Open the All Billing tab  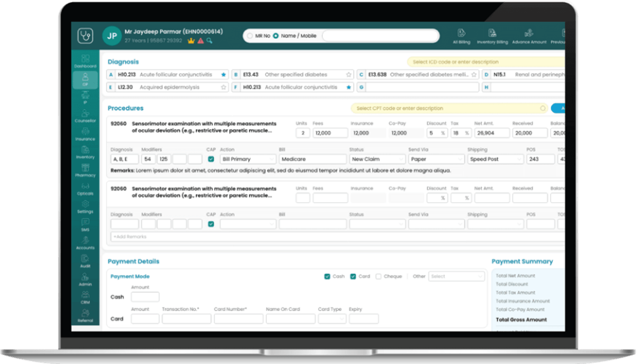click(461, 36)
